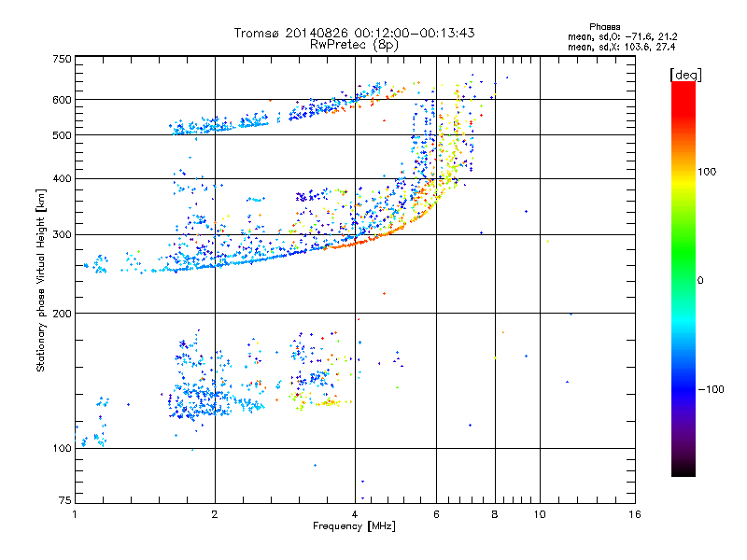Click the y-axis "100" km tick label

pos(62,449)
